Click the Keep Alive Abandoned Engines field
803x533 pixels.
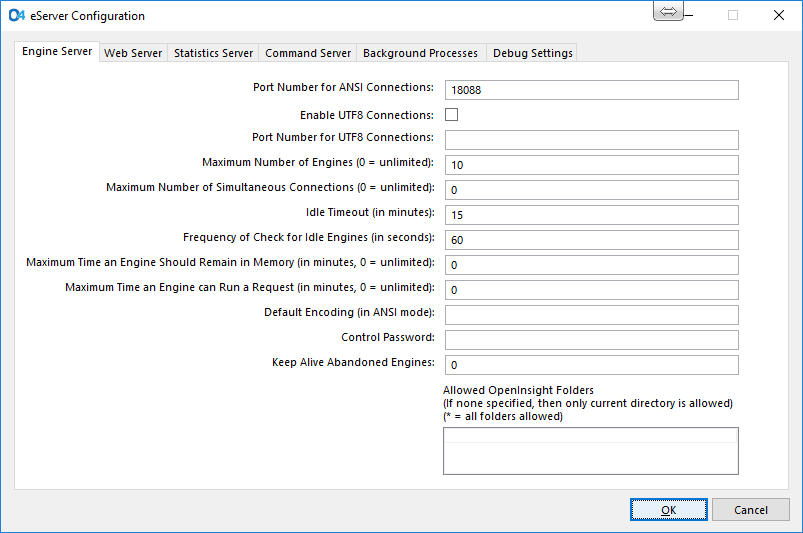[591, 365]
